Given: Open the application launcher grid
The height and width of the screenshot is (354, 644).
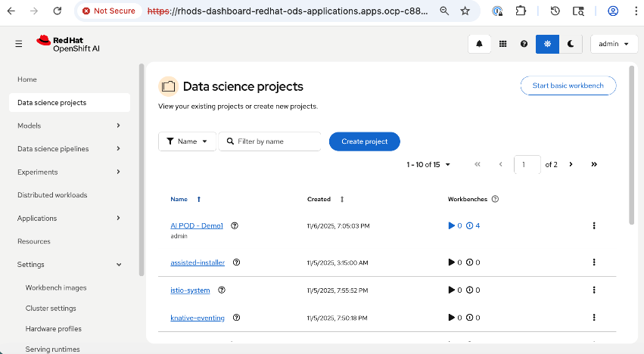Looking at the screenshot, I should pos(502,44).
